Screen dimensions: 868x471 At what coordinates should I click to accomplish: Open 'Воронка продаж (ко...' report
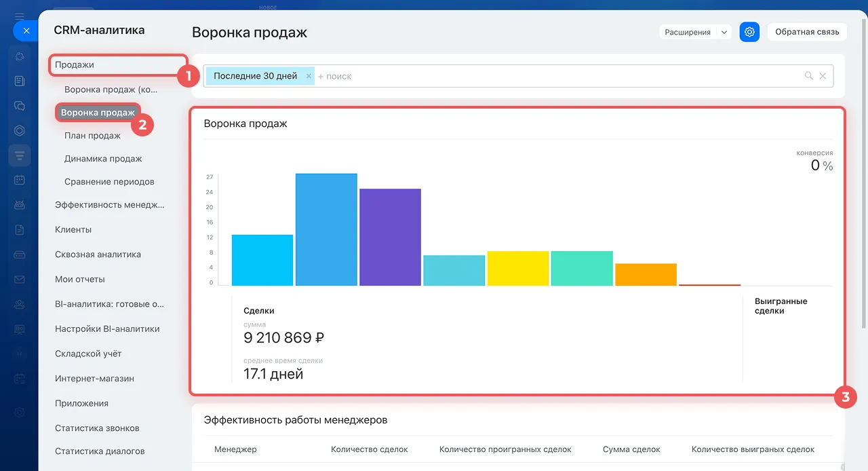click(x=111, y=90)
